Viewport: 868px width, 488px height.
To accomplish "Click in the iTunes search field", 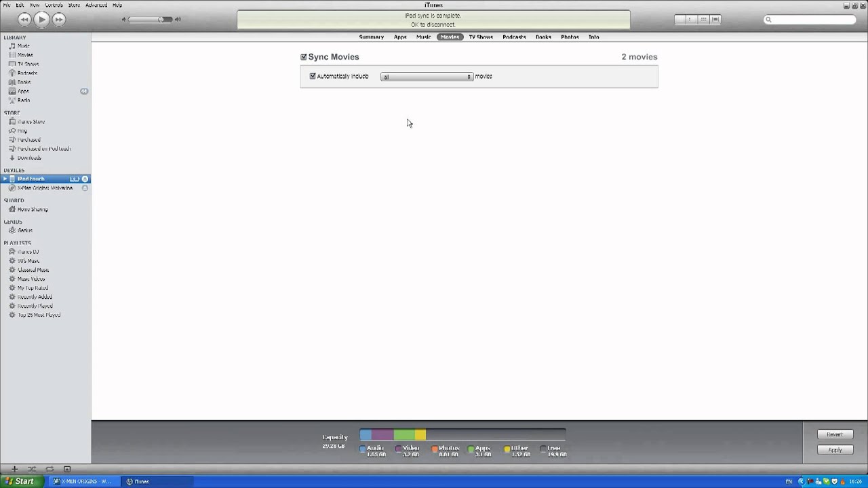I will [x=810, y=20].
